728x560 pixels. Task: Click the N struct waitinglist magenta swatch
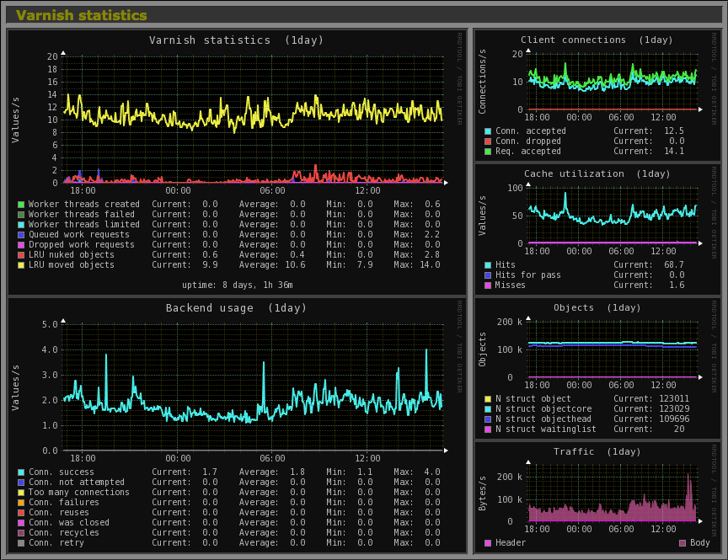[x=488, y=429]
